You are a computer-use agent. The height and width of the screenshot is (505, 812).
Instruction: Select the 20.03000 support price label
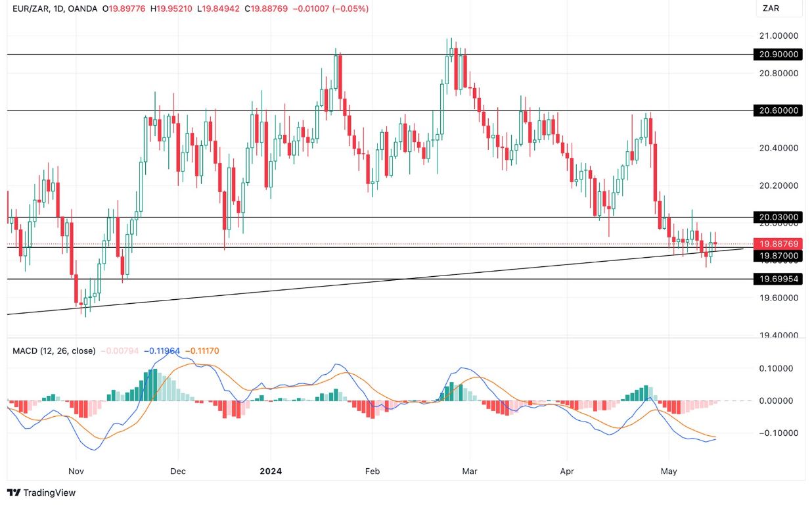click(779, 217)
